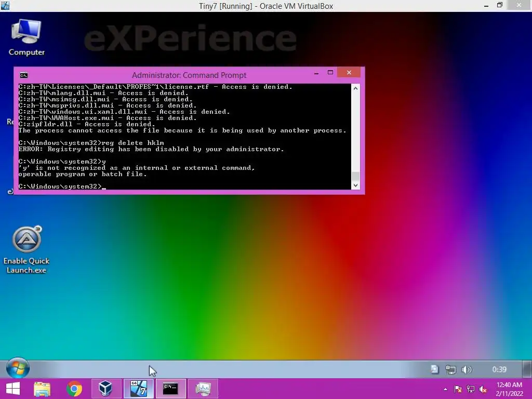Screen dimensions: 532x399
Task: Click the Command Prompt scroll down arrow
Action: 355,185
